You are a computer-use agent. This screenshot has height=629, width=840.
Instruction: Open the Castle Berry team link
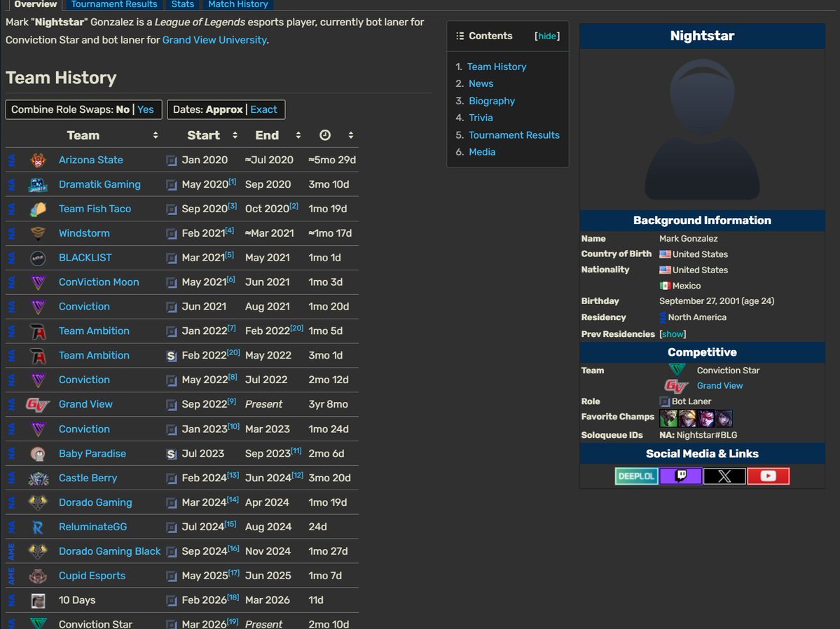click(x=88, y=478)
